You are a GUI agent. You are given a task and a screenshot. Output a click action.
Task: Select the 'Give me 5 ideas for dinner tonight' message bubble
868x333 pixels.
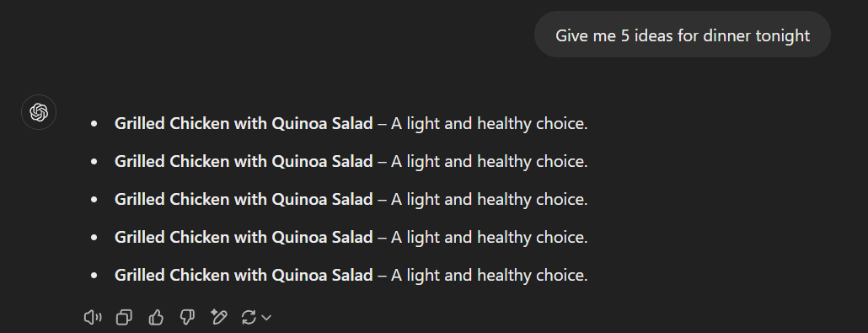pos(682,35)
